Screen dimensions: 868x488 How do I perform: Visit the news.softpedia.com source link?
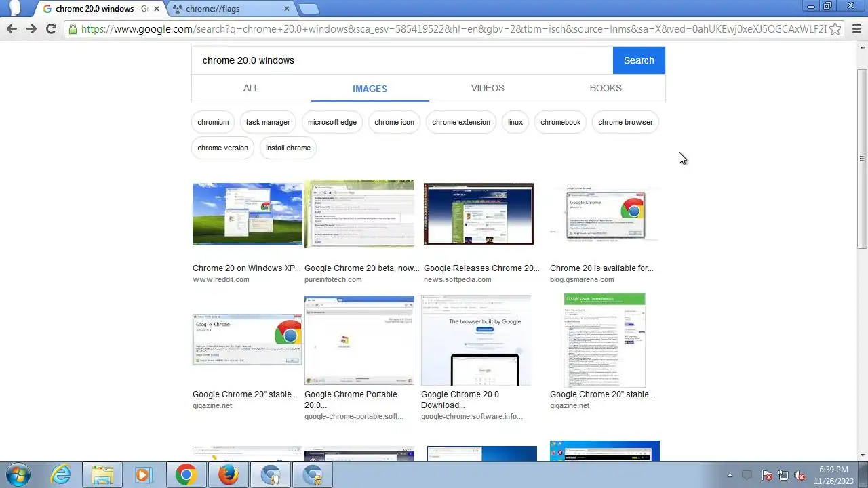(458, 279)
